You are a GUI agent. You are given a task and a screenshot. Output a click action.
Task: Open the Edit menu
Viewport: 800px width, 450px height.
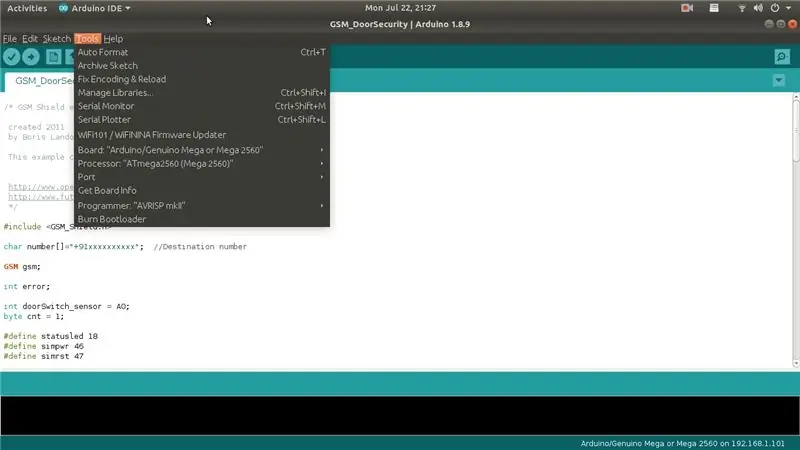30,39
